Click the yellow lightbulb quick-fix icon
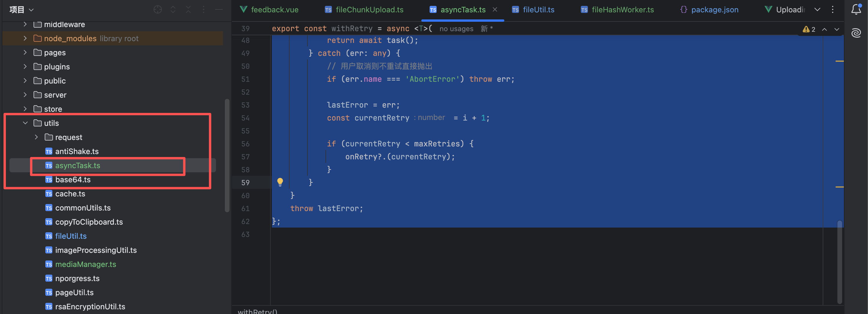The width and height of the screenshot is (868, 314). pos(280,182)
